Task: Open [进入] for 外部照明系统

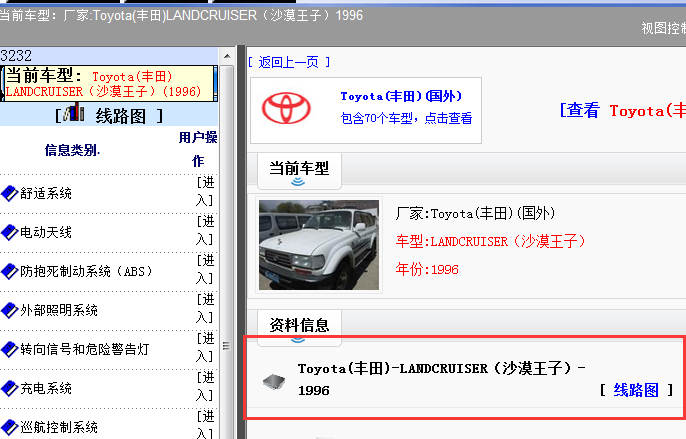Action: pos(205,308)
